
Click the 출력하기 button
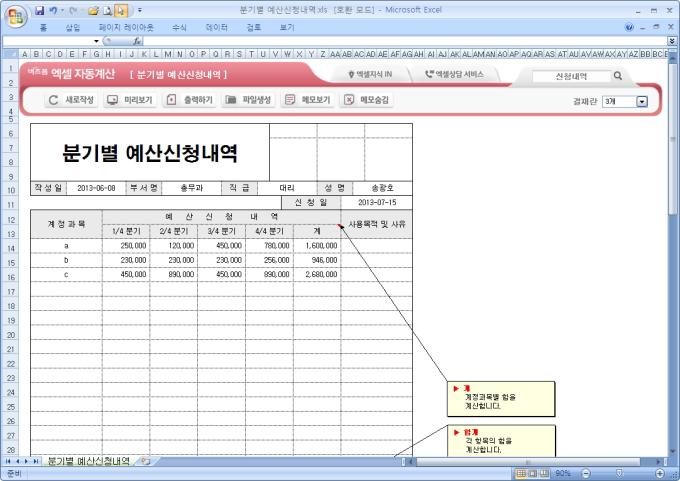tap(190, 100)
